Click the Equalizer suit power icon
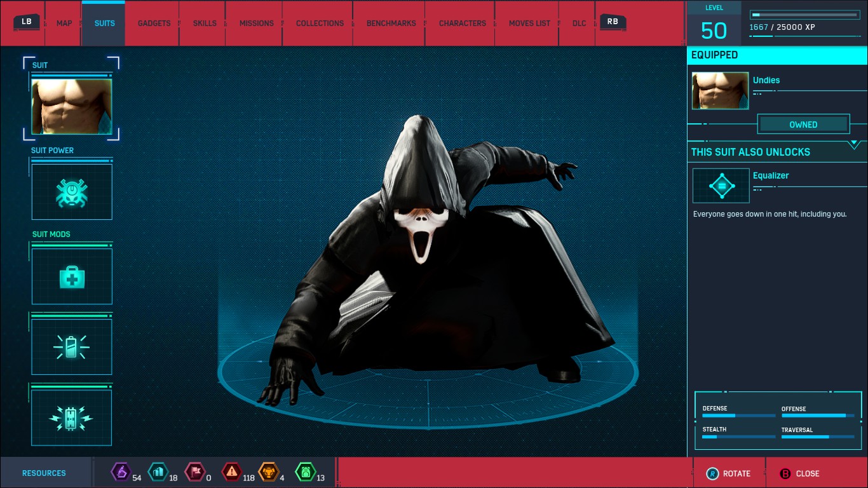This screenshot has height=488, width=868. [721, 186]
